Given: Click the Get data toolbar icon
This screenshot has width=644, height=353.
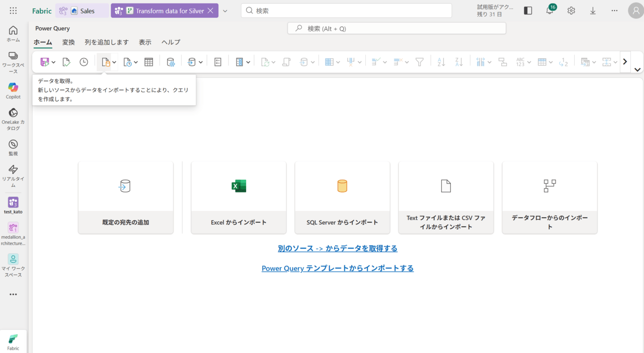Looking at the screenshot, I should click(x=106, y=62).
